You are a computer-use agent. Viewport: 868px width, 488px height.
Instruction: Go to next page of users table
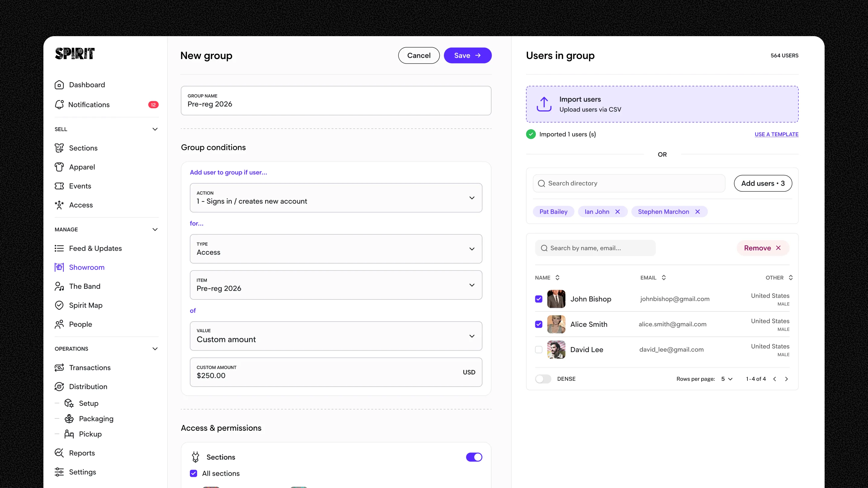[786, 379]
